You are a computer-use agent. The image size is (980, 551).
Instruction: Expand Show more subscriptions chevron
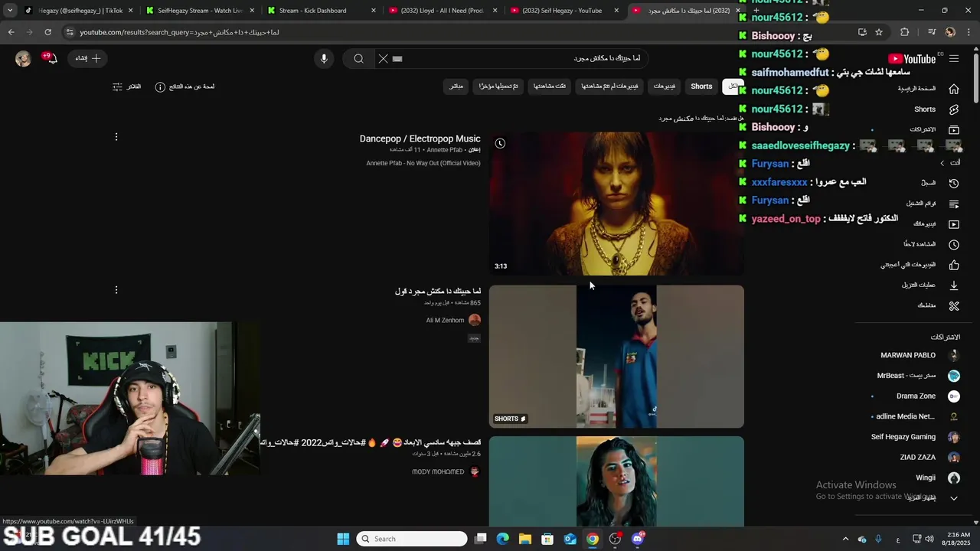click(954, 498)
